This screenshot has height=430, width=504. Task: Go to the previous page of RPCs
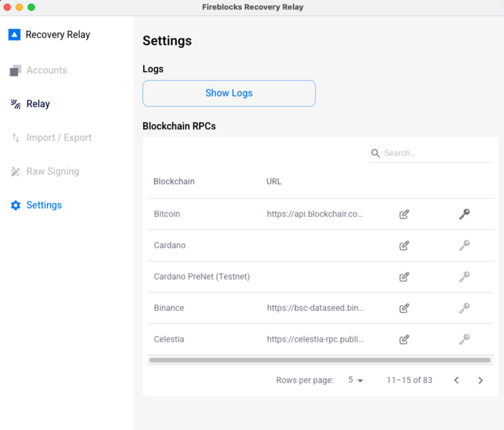tap(456, 380)
